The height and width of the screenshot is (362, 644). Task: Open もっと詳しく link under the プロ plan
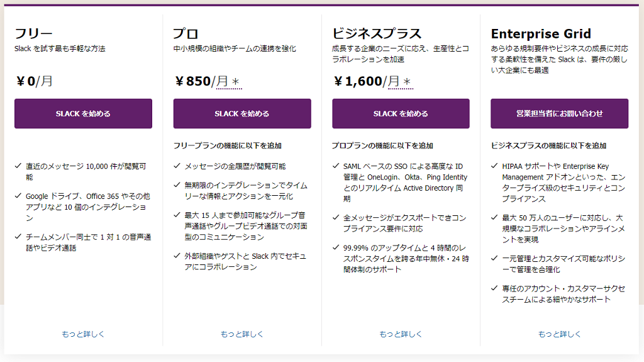coord(241,334)
